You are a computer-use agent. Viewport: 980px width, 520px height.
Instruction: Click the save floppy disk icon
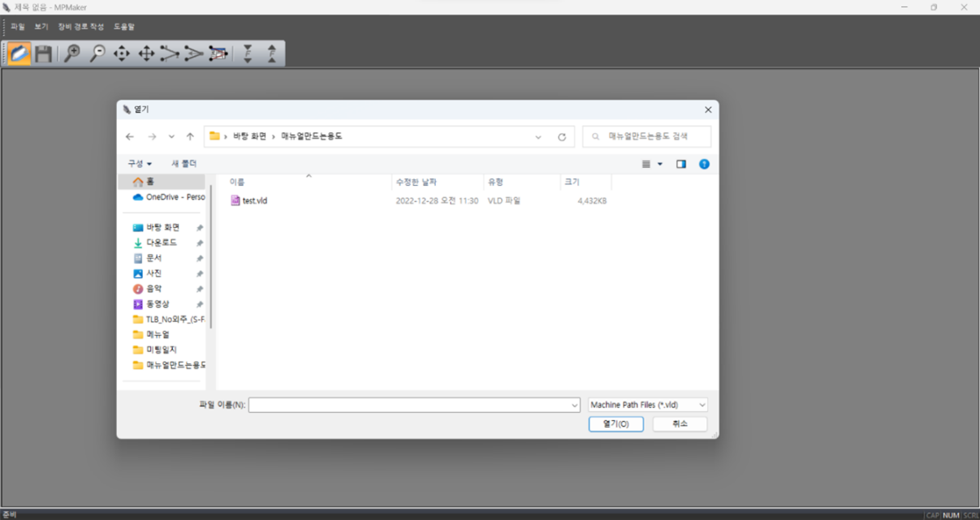pos(44,54)
